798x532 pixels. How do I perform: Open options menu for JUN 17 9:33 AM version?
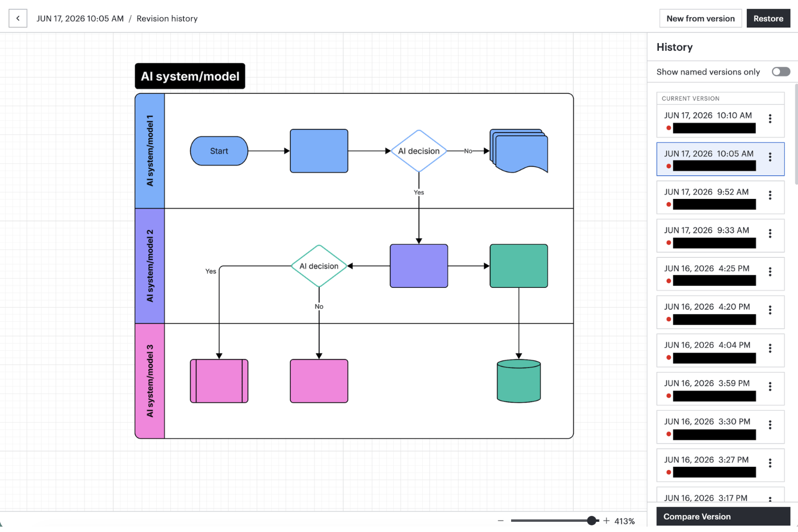tap(770, 233)
